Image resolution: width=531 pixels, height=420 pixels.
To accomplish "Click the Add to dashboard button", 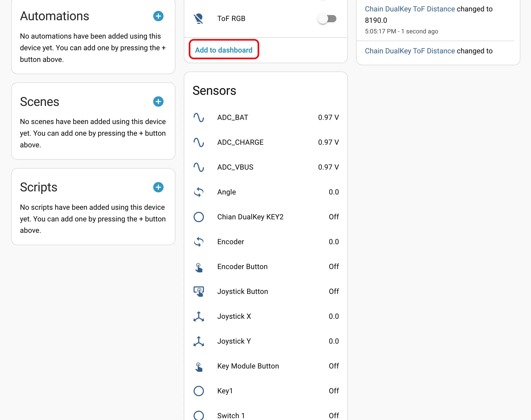I will tap(224, 50).
